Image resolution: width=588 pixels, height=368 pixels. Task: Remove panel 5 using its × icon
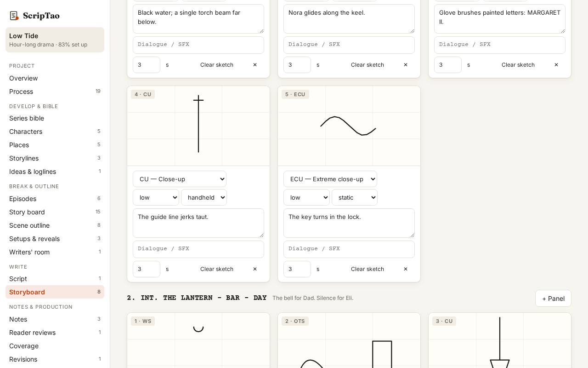tap(406, 269)
